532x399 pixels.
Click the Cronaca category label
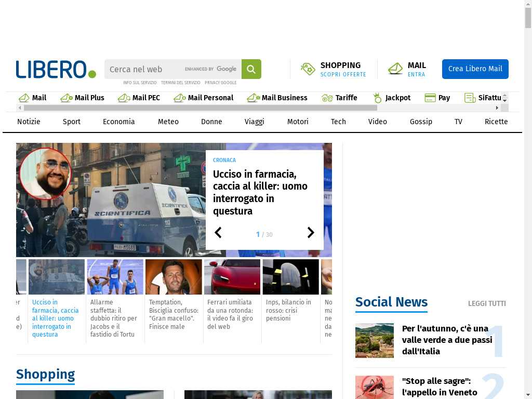(224, 160)
